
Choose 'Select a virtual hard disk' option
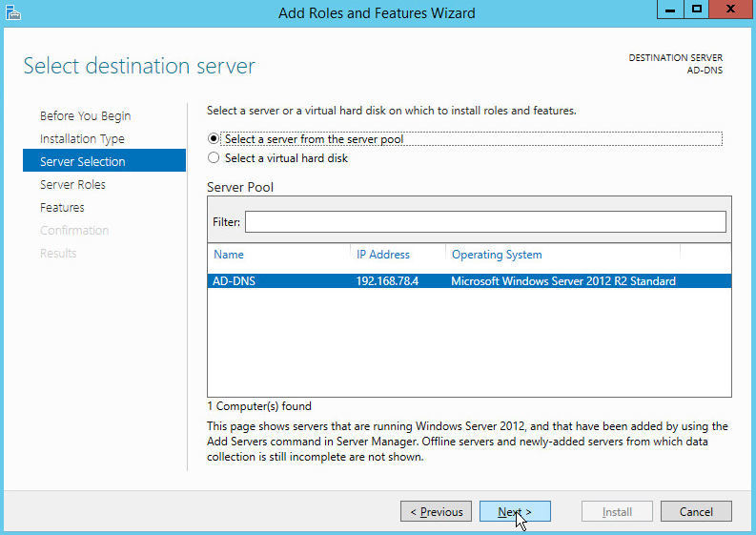point(214,158)
